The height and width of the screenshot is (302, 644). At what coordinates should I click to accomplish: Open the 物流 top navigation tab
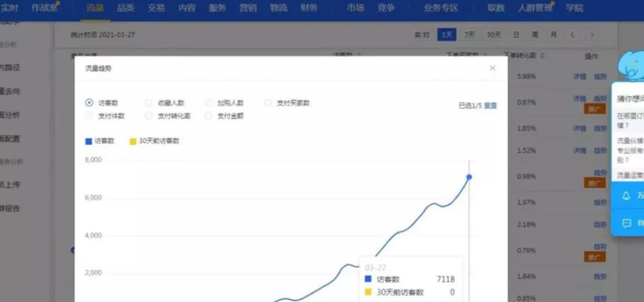coord(279,8)
